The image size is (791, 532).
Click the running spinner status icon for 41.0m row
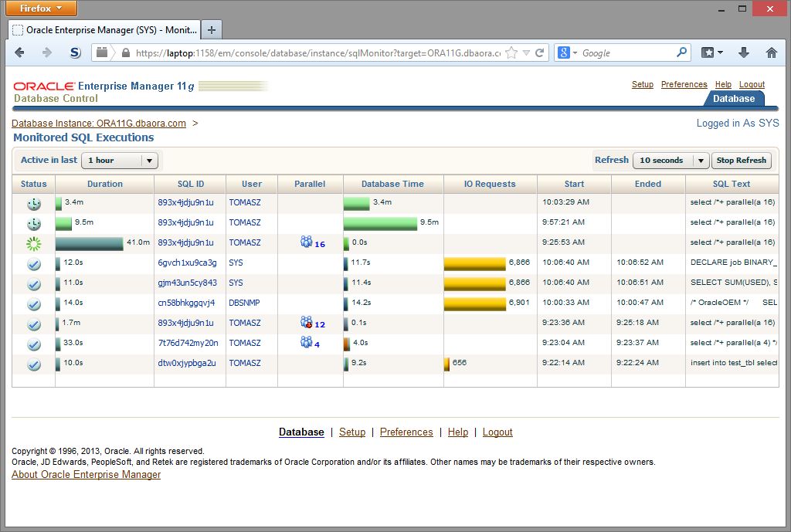[34, 244]
